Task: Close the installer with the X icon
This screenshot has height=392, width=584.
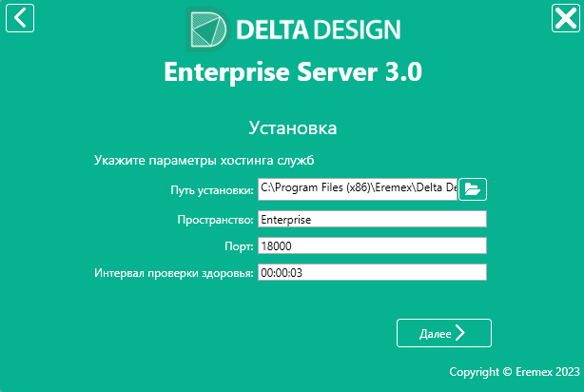Action: click(565, 18)
